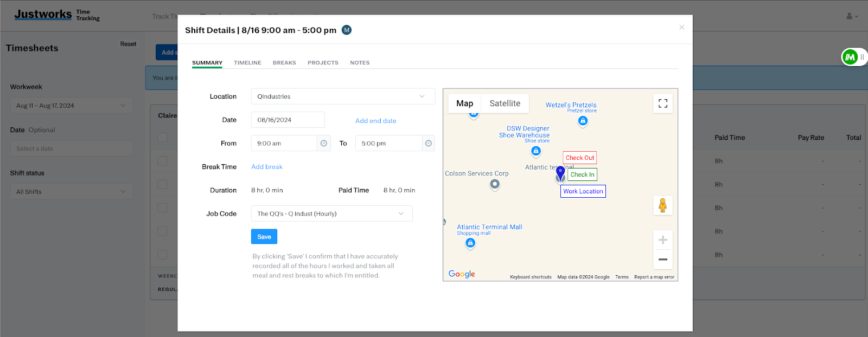Switch to the Timeline tab
This screenshot has height=337, width=868.
coord(247,63)
